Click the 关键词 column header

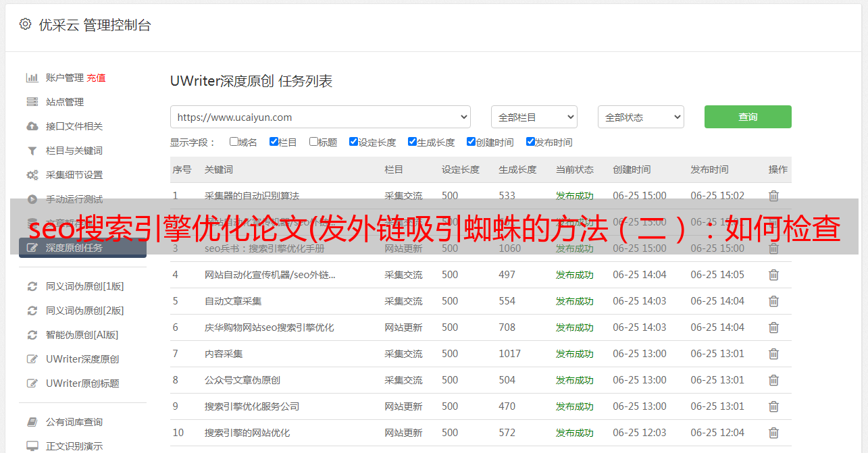click(219, 169)
